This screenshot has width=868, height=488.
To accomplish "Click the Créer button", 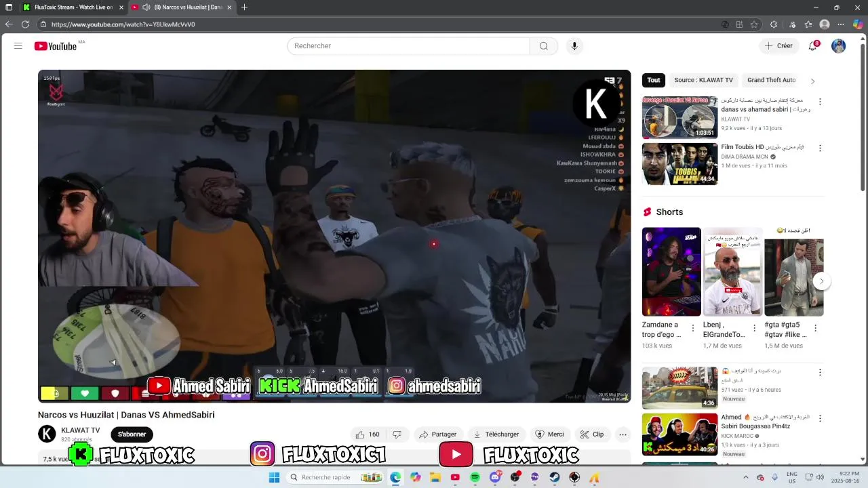I will (778, 46).
